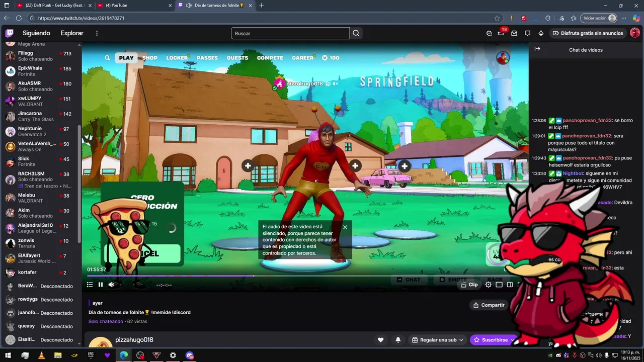This screenshot has height=362, width=644.
Task: Open Slick channel in sidebar
Action: click(40, 161)
